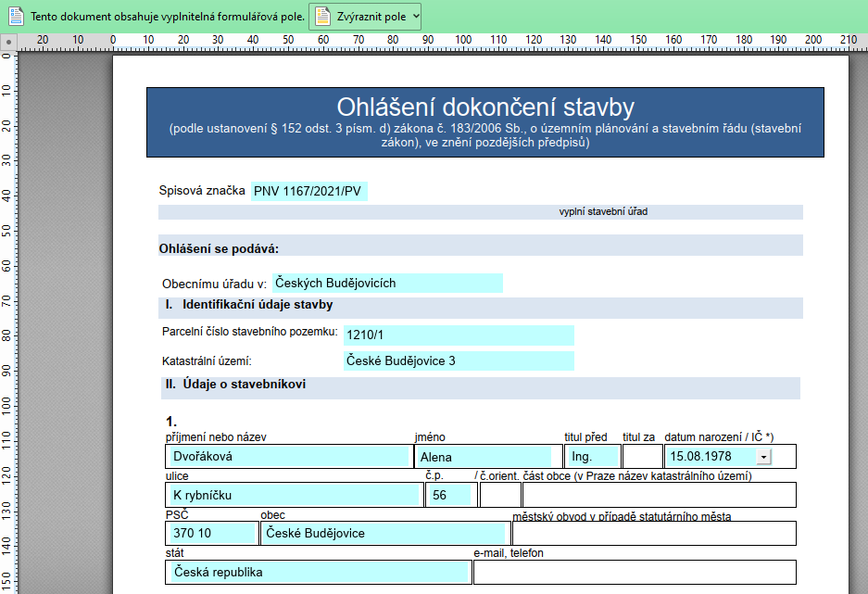Image resolution: width=868 pixels, height=594 pixels.
Task: Click the vertical ruler at mark 80
Action: tap(6, 335)
